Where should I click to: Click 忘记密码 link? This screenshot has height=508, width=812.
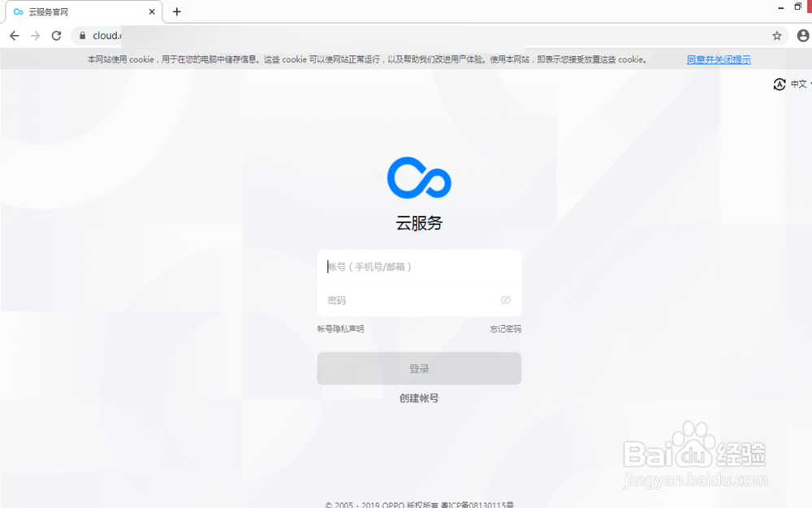pos(505,328)
